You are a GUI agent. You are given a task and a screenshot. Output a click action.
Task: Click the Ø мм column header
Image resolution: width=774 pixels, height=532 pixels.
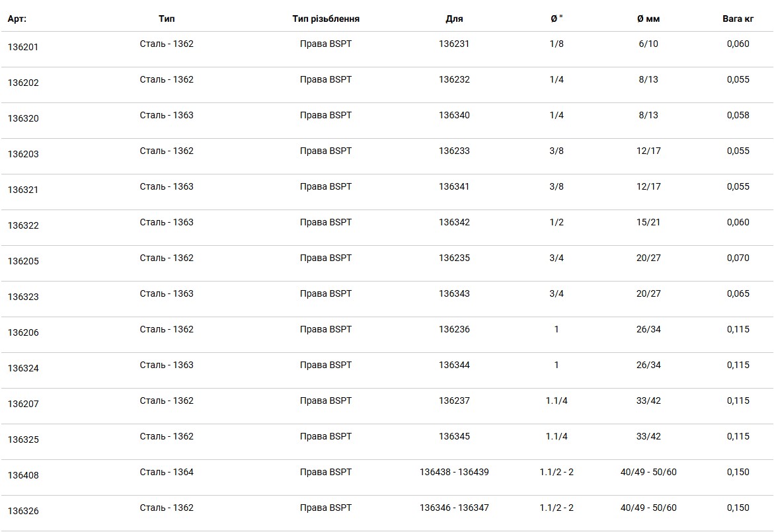(x=648, y=19)
